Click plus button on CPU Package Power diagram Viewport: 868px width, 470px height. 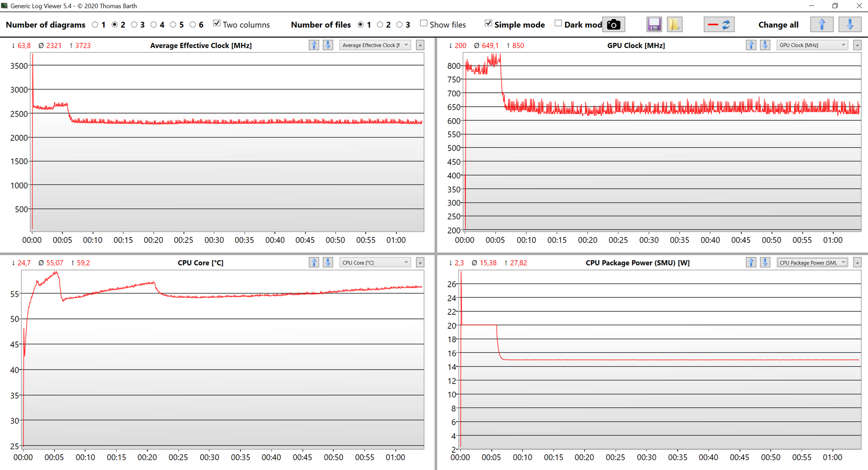click(x=857, y=263)
